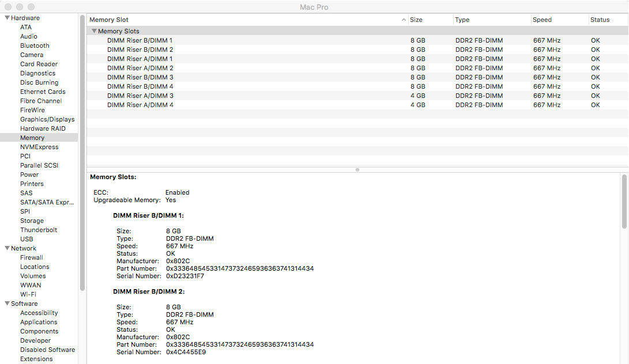Sort by the Status column header
This screenshot has height=364, width=629.
tap(600, 20)
